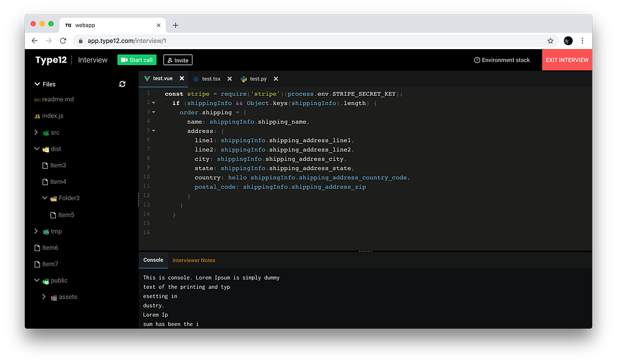Start the video call

(x=137, y=60)
